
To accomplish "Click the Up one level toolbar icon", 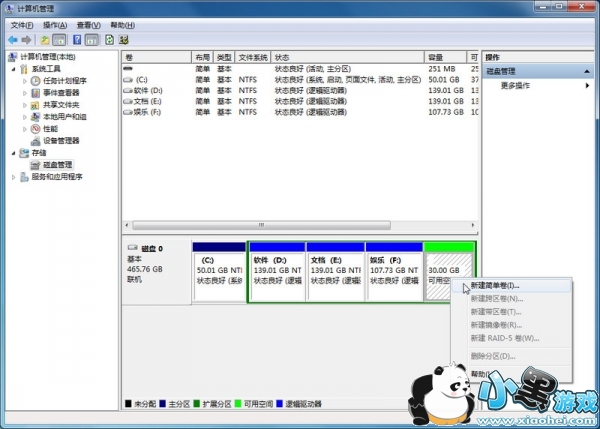I will [x=45, y=40].
